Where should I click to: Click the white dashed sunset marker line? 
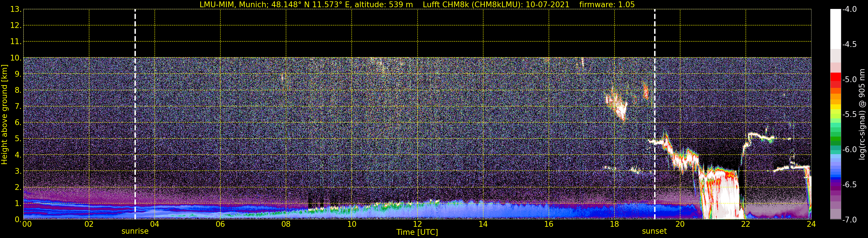pyautogui.click(x=655, y=115)
